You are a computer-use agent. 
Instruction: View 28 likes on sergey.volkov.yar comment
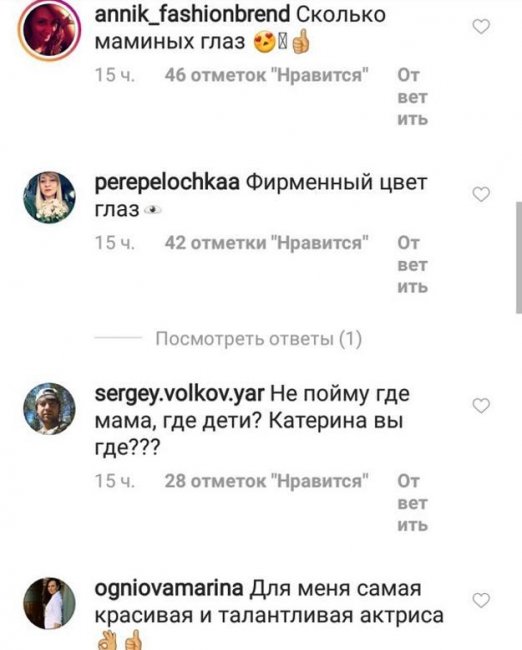267,481
